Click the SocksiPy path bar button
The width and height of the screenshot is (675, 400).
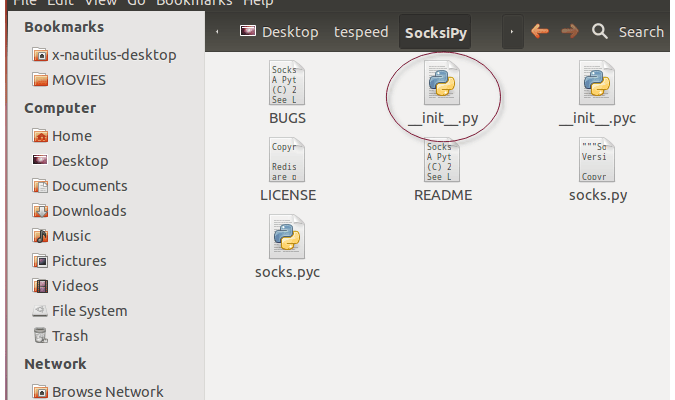435,32
